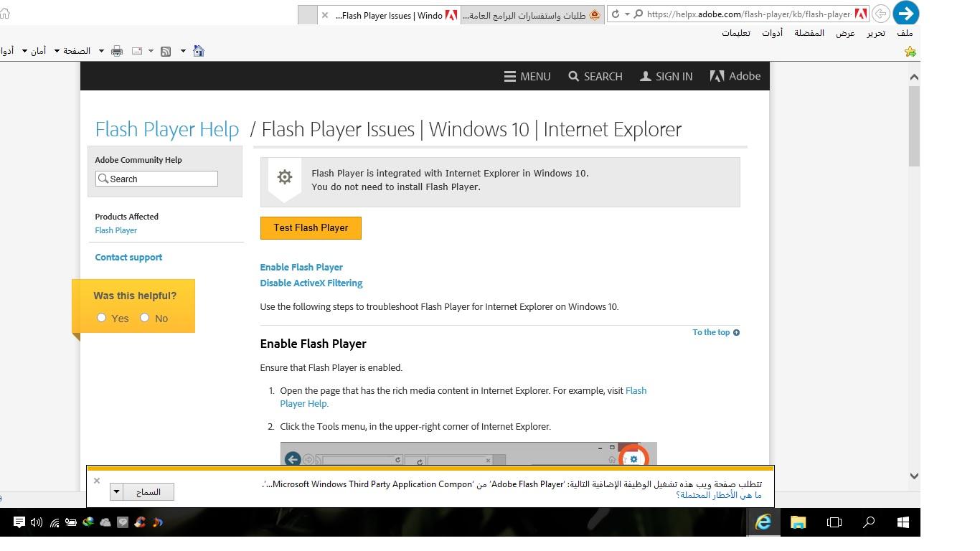The image size is (980, 551).
Task: Select the No radio under Was this helpful
Action: coord(144,317)
